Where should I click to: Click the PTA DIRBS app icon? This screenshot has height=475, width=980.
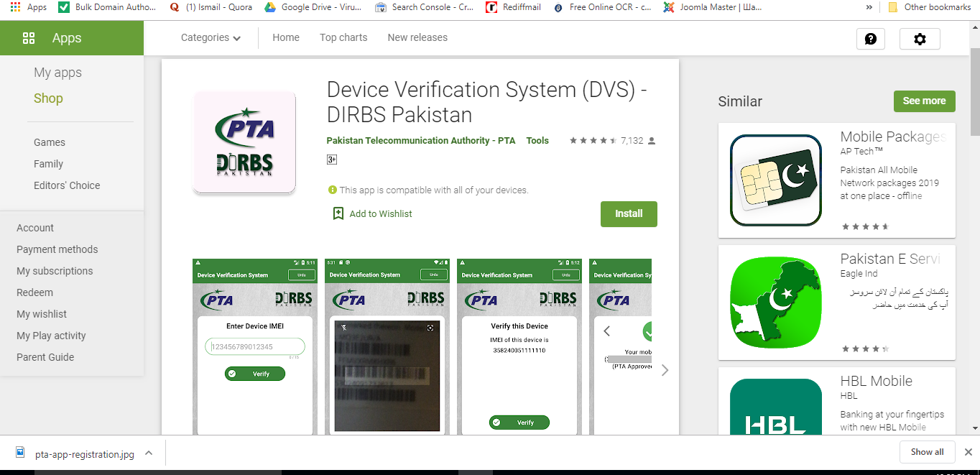(244, 142)
